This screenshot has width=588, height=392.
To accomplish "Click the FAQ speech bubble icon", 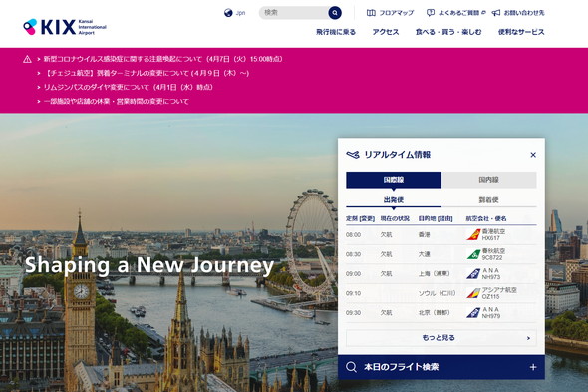I will tap(431, 13).
